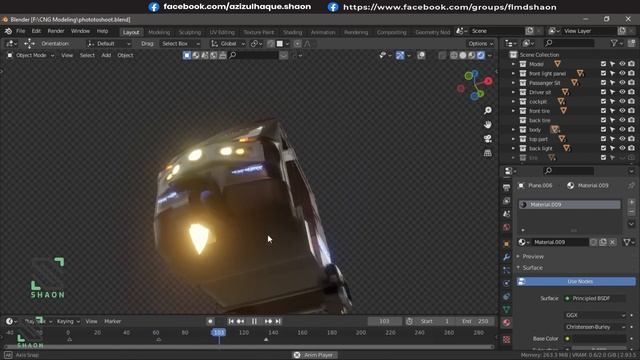The width and height of the screenshot is (640, 360).
Task: Jump to the start frame in the timeline
Action: [x=231, y=322]
